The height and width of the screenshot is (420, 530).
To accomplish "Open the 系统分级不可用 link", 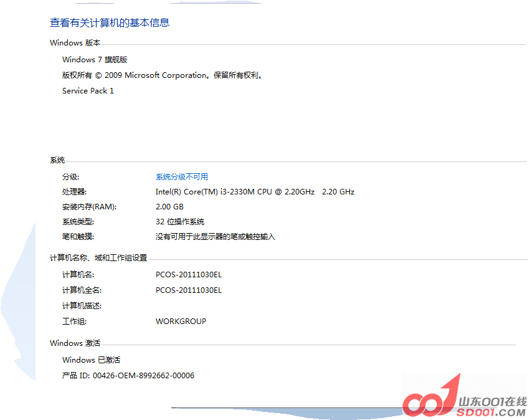I will coord(181,177).
